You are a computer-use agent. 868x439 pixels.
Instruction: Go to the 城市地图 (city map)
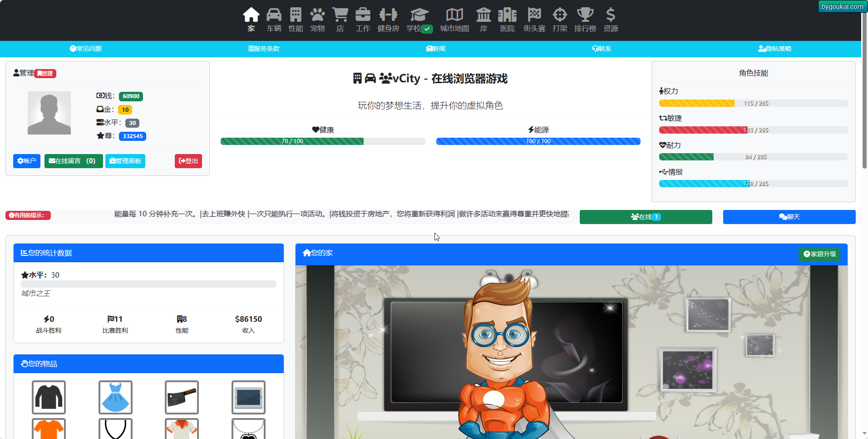(454, 19)
